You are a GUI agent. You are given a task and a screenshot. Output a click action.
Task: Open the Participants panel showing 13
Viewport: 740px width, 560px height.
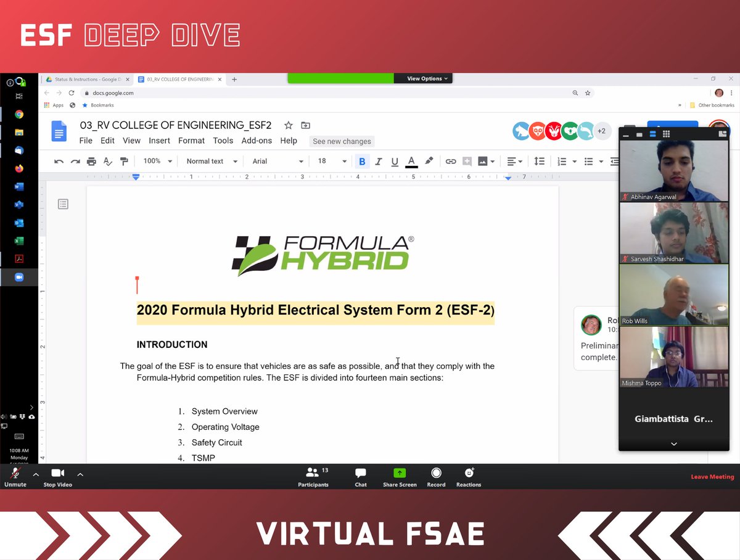pos(313,476)
